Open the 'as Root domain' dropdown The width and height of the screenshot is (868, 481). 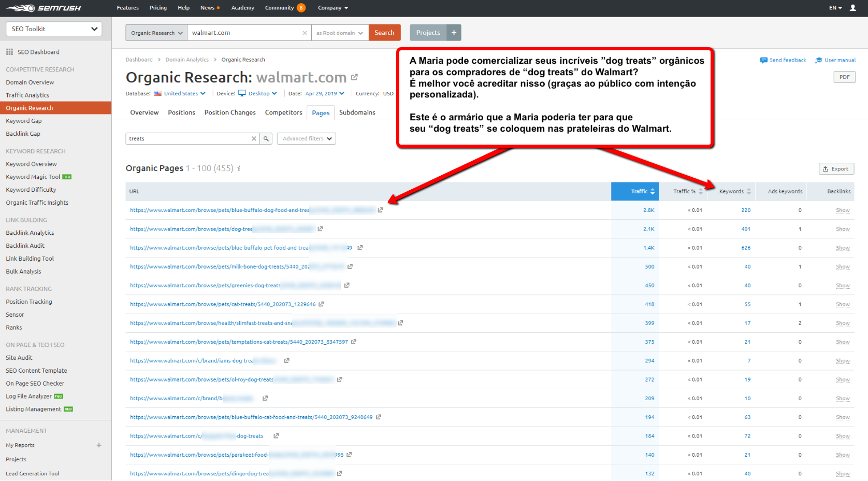pos(340,33)
